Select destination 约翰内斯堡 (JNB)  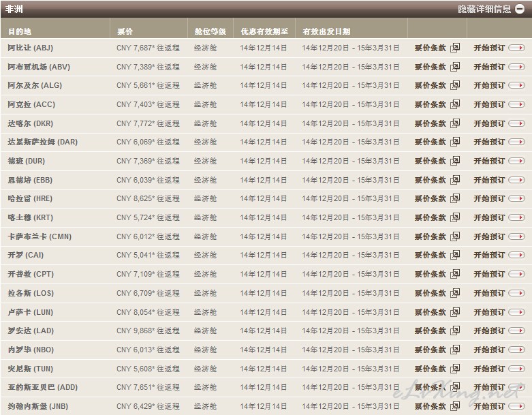point(38,406)
